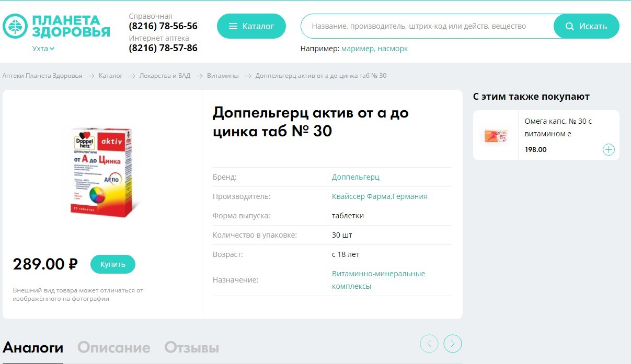Image resolution: width=631 pixels, height=364 pixels.
Task: Click the next arrow in analogs carousel
Action: [453, 344]
